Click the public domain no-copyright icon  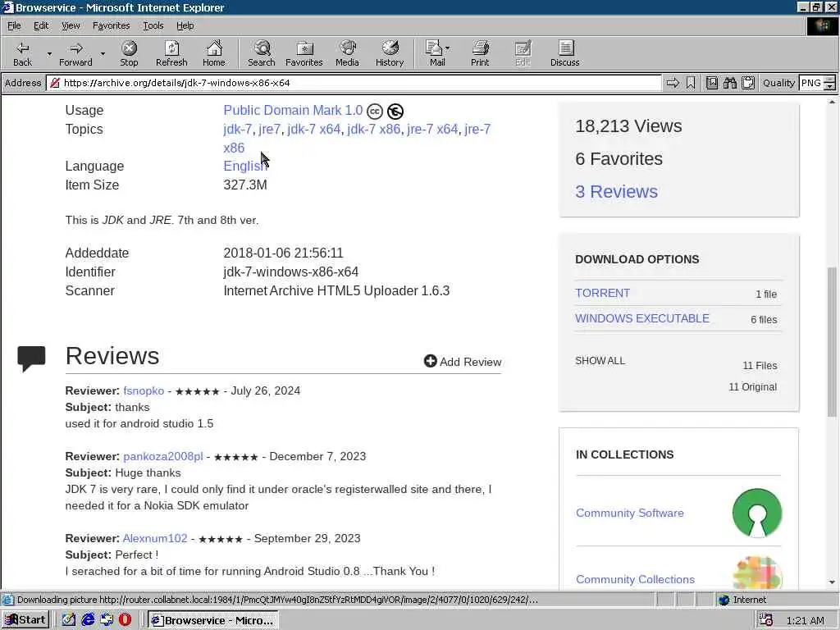pyautogui.click(x=395, y=112)
